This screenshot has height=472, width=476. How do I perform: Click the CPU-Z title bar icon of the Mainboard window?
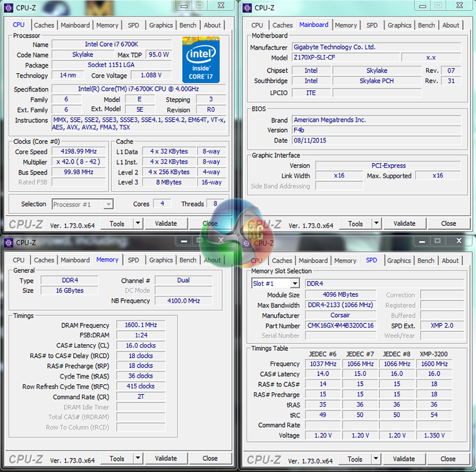click(247, 8)
